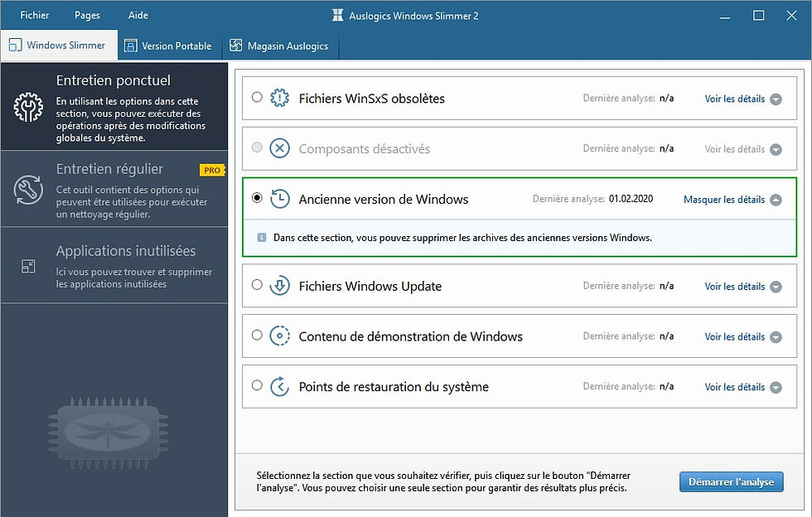Click the Applications inutilisées icon
The width and height of the screenshot is (812, 517).
[x=28, y=266]
